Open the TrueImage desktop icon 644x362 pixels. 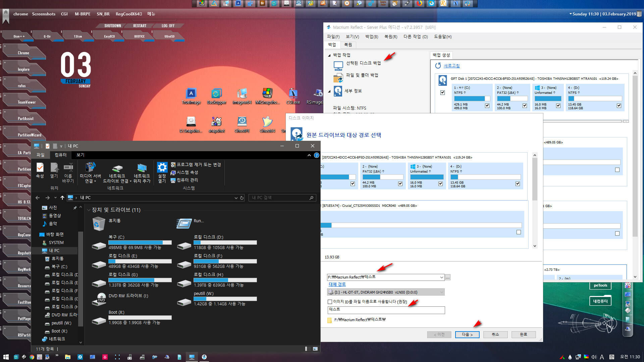pyautogui.click(x=191, y=96)
